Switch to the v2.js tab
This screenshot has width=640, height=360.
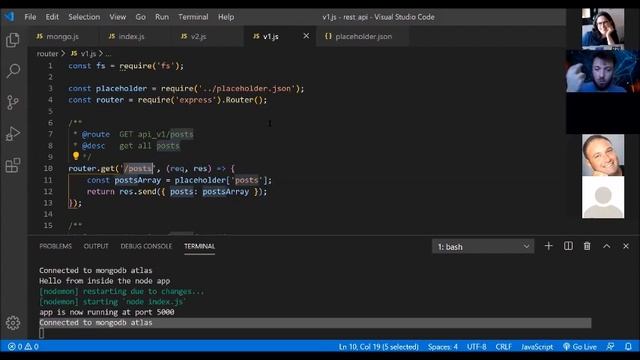tap(198, 36)
